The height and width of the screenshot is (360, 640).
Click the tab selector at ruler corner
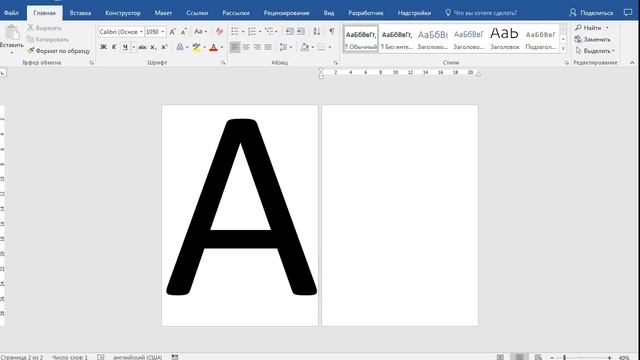pyautogui.click(x=3, y=73)
